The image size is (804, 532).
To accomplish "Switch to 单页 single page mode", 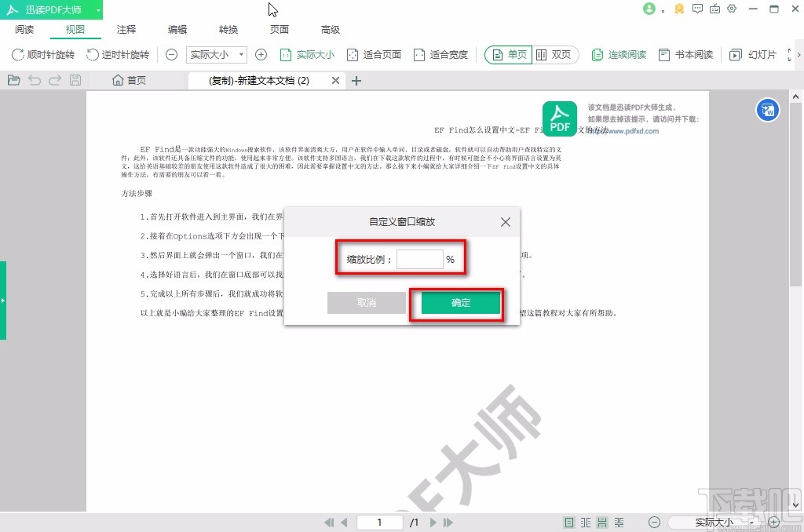I will coord(509,54).
